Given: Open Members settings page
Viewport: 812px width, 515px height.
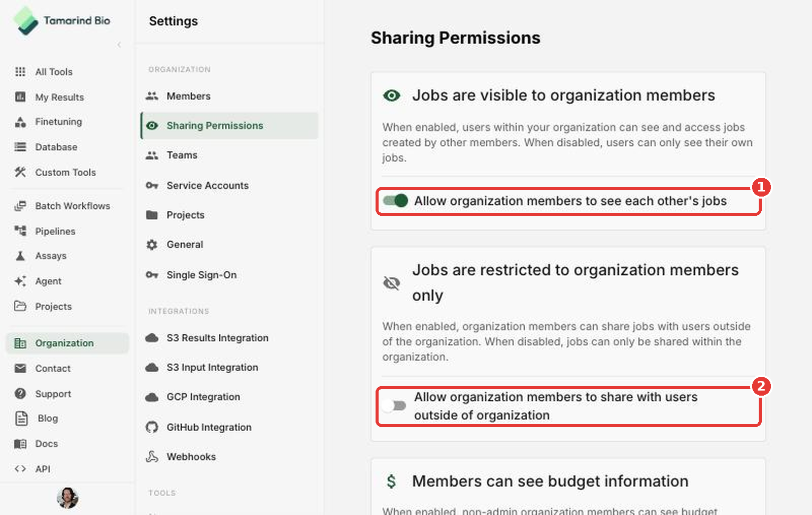Looking at the screenshot, I should coord(188,96).
